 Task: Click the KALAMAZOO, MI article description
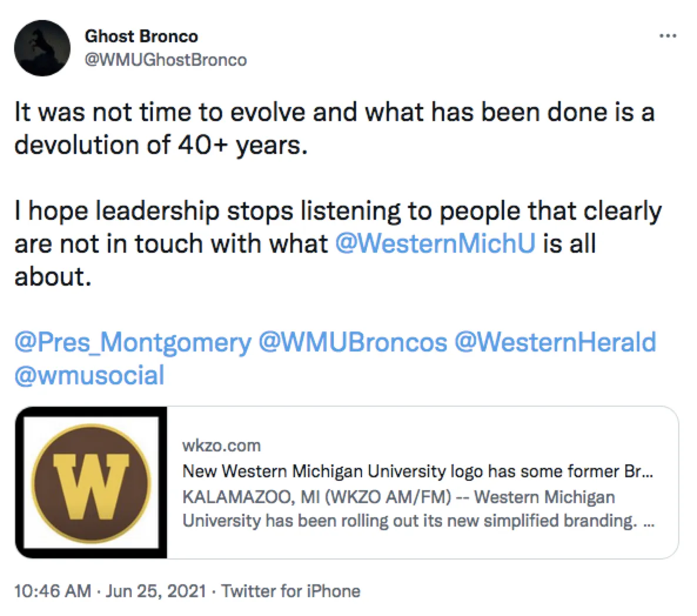pyautogui.click(x=398, y=497)
